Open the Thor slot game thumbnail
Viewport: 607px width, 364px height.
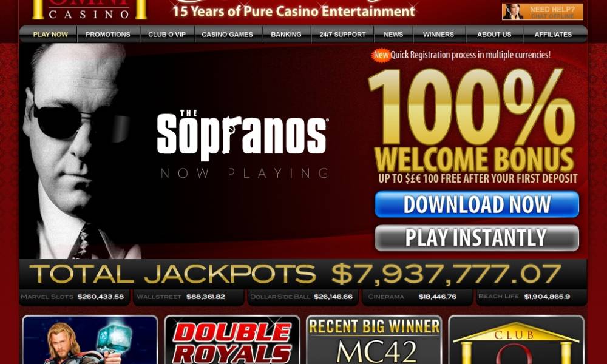tap(90, 340)
